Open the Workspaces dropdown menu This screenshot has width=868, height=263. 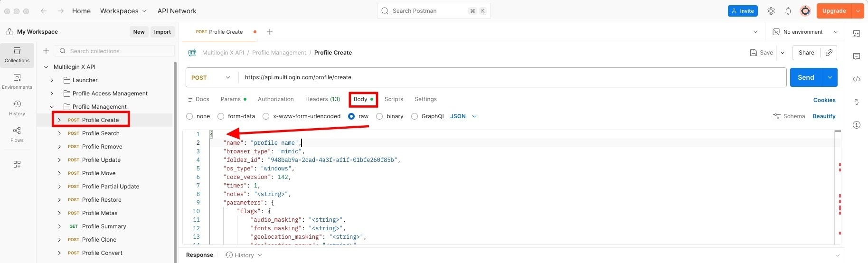123,11
